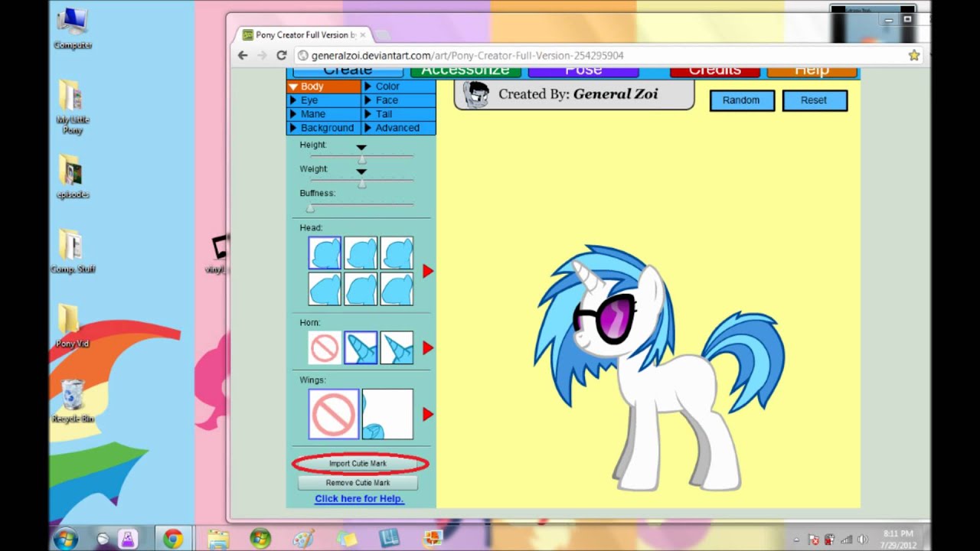Click the Weight slider handle
Viewport: 980px width, 551px height.
362,184
